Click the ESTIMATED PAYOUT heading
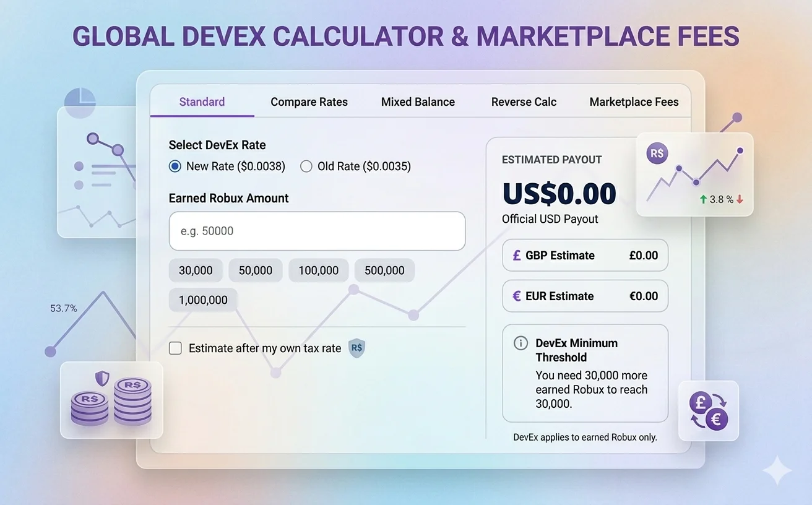The height and width of the screenshot is (505, 812). [551, 160]
